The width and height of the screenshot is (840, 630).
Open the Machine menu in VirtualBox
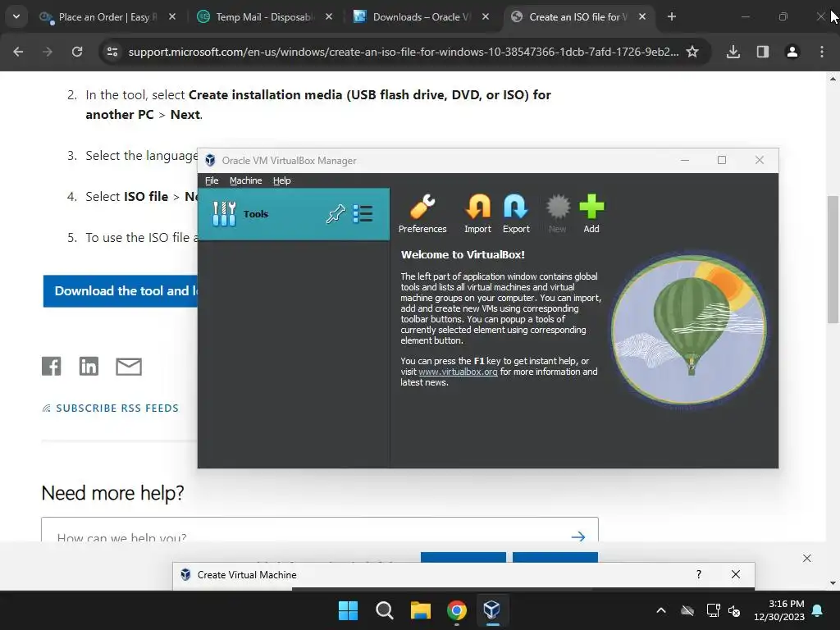pyautogui.click(x=246, y=180)
